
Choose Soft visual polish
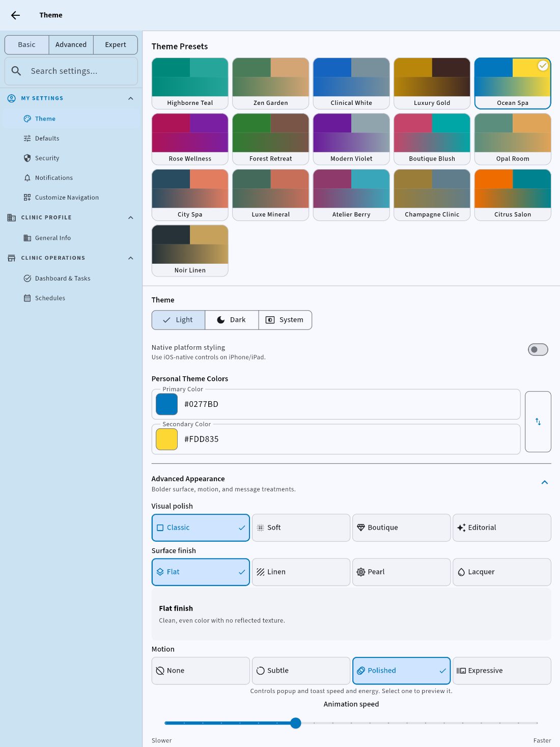point(301,528)
